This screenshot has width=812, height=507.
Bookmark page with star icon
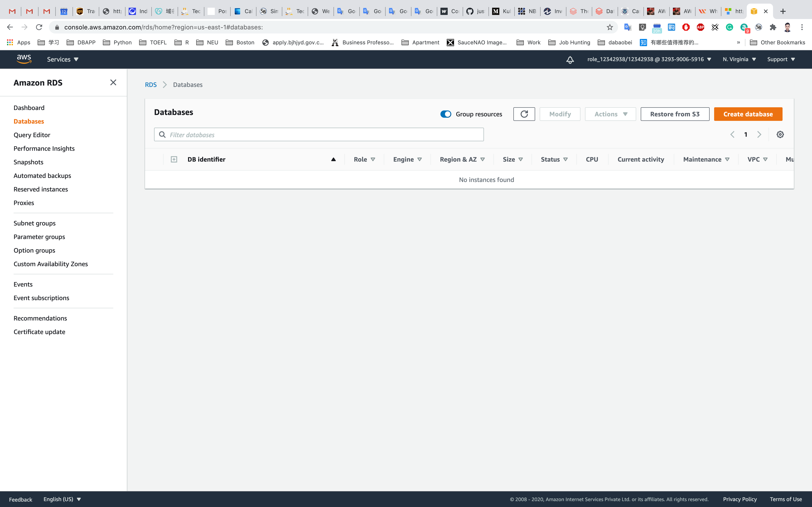610,27
